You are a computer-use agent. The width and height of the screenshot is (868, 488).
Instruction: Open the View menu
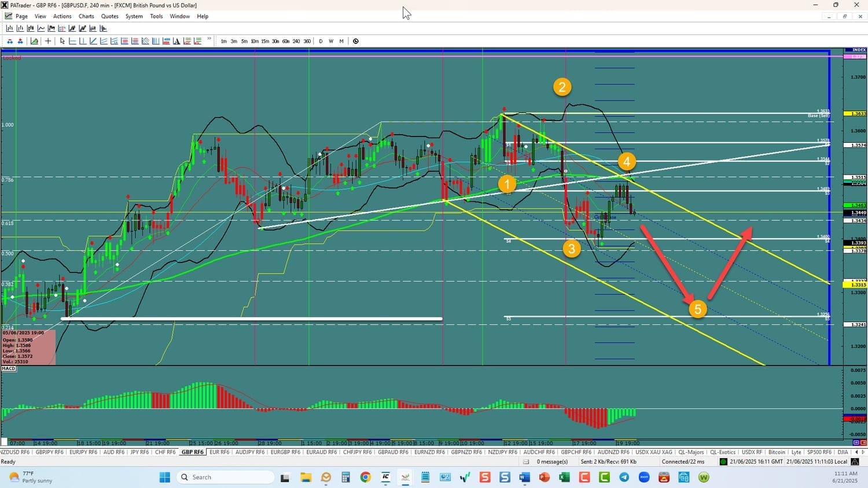point(41,16)
